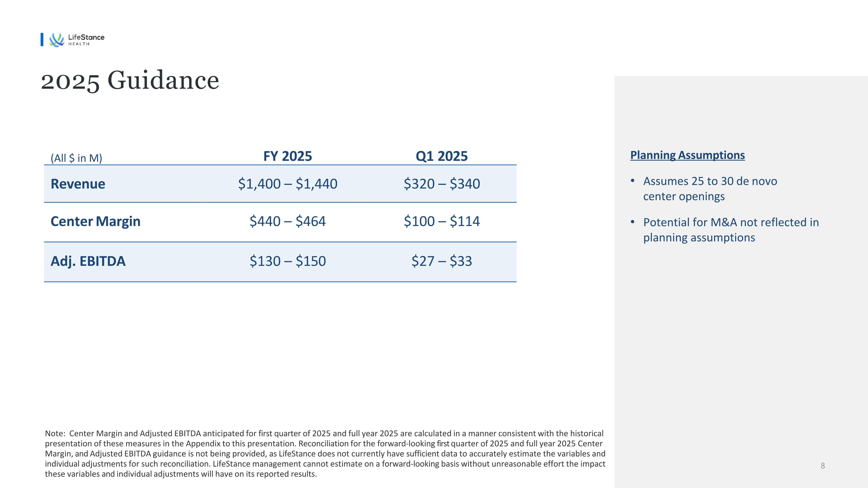Click the Revenue row label
Screen dimensions: 868x488
pyautogui.click(x=78, y=184)
